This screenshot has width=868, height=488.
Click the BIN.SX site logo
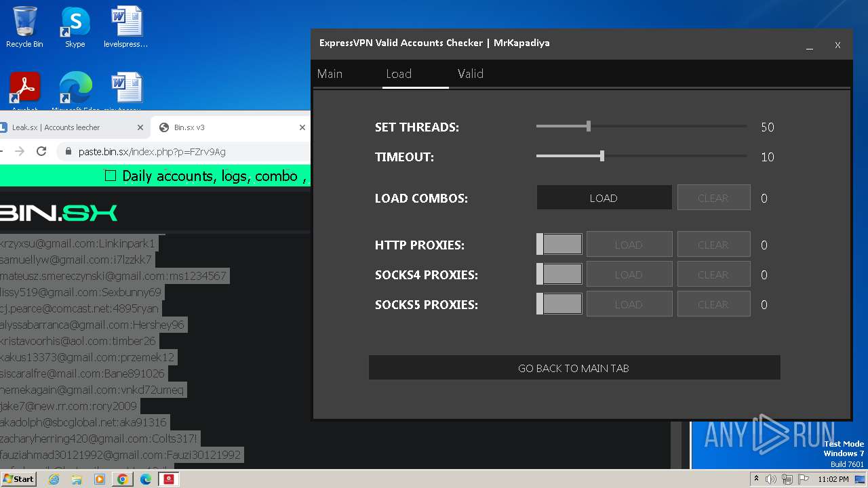tap(58, 213)
